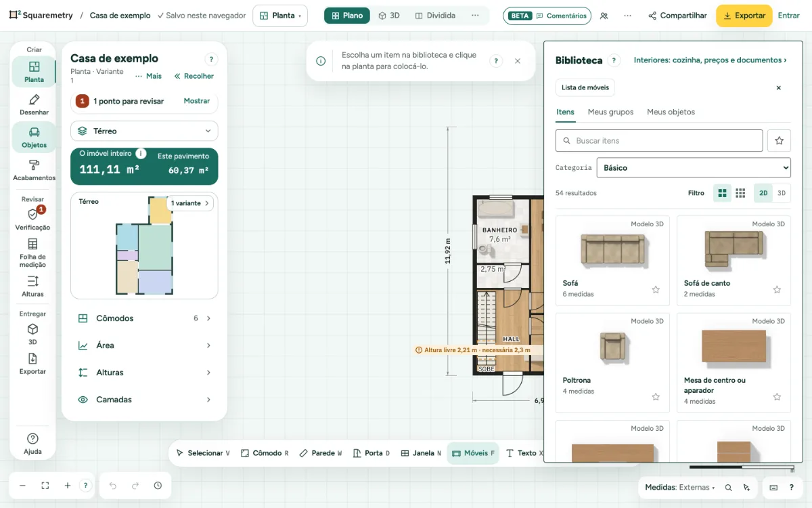The image size is (812, 508).
Task: Click the yellow Exportar button
Action: pyautogui.click(x=744, y=16)
